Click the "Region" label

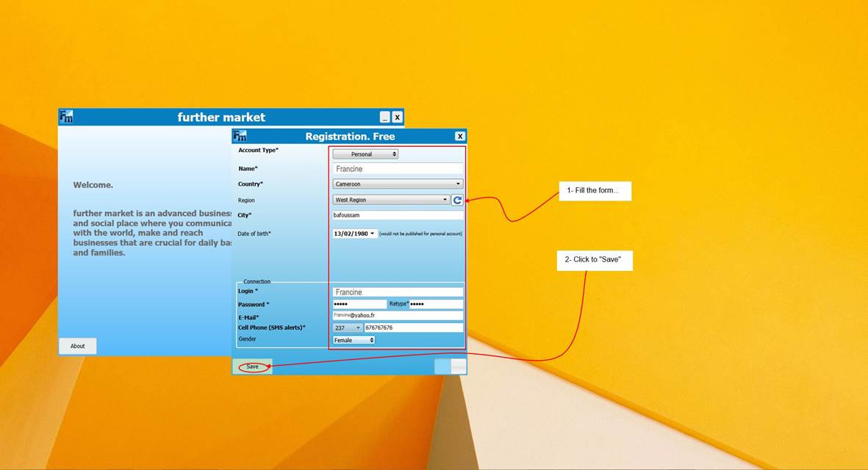pos(246,200)
